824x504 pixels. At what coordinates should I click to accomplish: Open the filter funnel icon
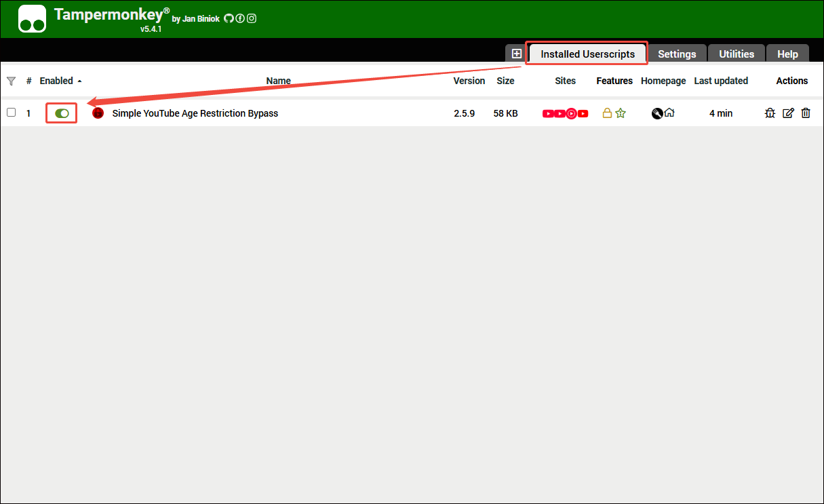coord(11,81)
